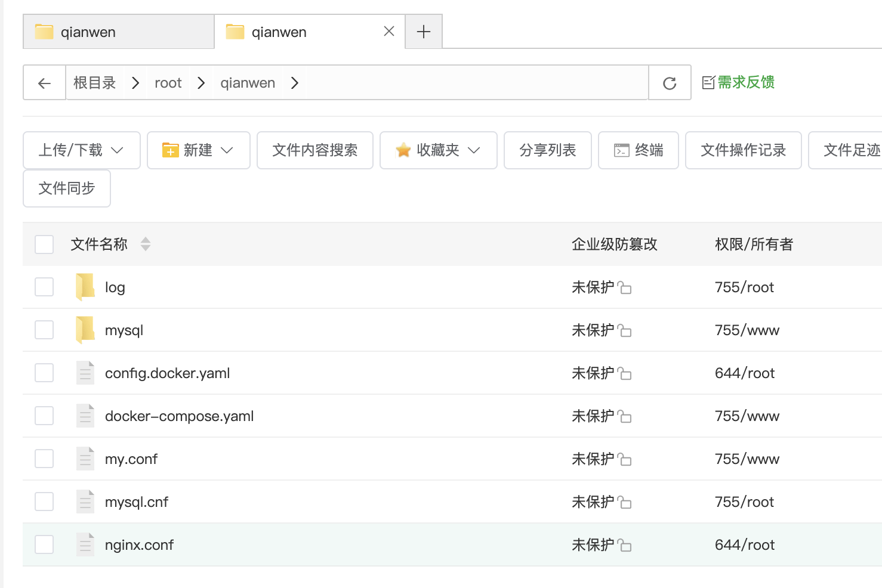Image resolution: width=882 pixels, height=588 pixels.
Task: Open the 终端 terminal
Action: click(639, 150)
